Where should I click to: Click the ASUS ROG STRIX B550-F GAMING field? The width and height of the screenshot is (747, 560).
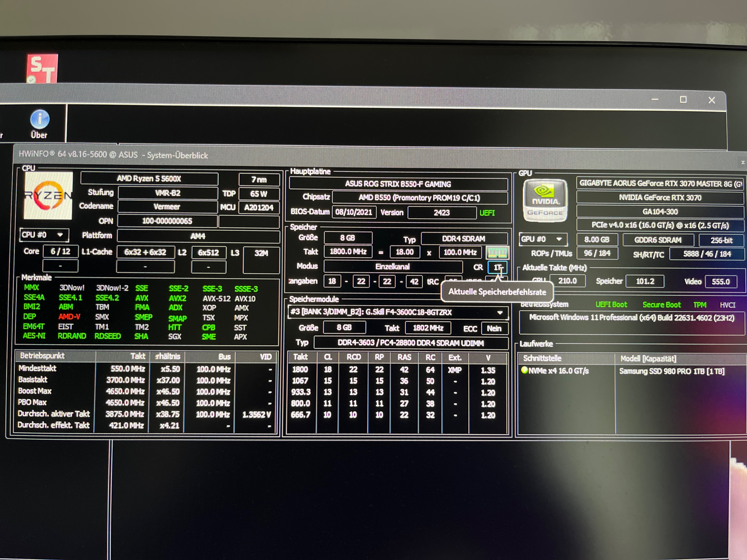pos(398,184)
